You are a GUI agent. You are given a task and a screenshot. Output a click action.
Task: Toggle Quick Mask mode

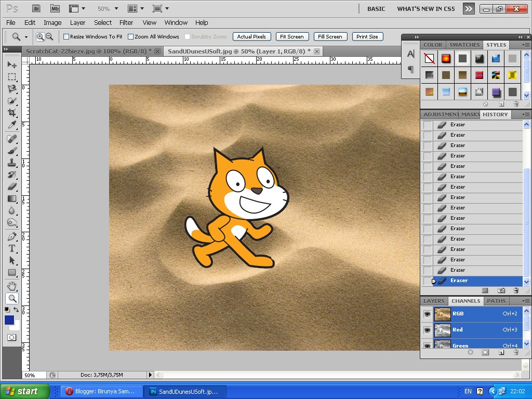coord(11,338)
